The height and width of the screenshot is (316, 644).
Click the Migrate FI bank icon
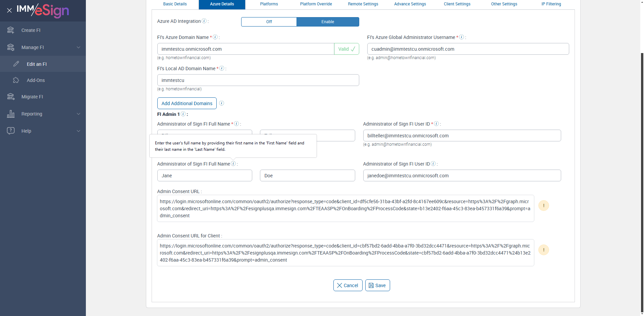[11, 97]
